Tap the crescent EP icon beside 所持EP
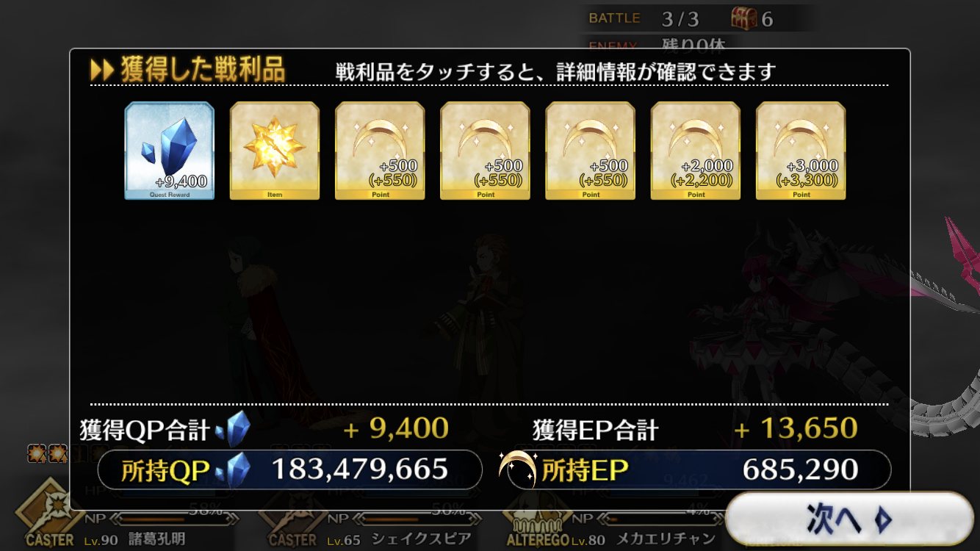 click(x=517, y=468)
